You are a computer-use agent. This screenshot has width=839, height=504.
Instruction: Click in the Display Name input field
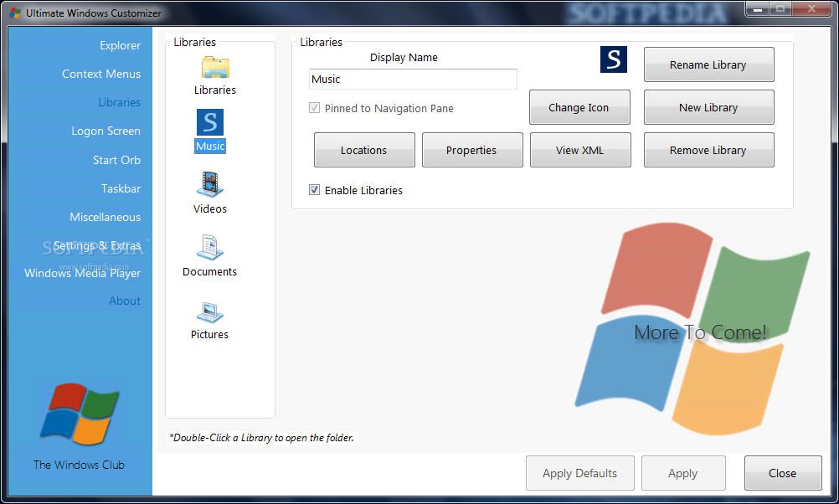(413, 80)
